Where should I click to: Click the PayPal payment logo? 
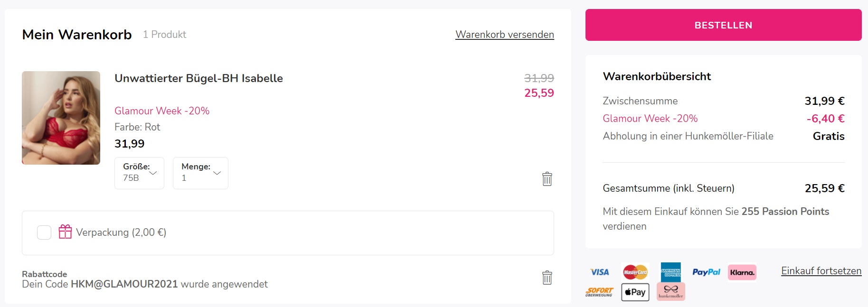pyautogui.click(x=706, y=272)
